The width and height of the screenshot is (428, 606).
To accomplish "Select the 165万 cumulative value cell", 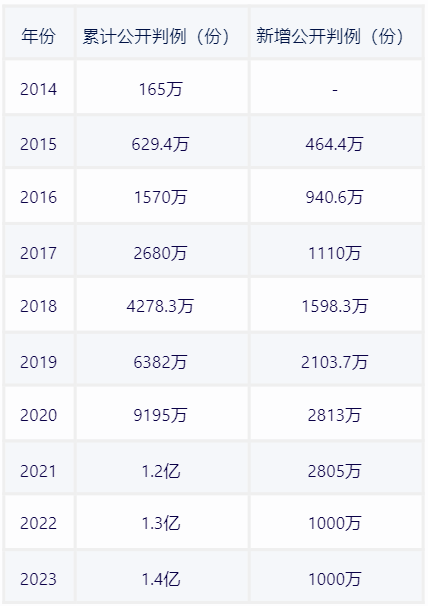I will pos(162,87).
